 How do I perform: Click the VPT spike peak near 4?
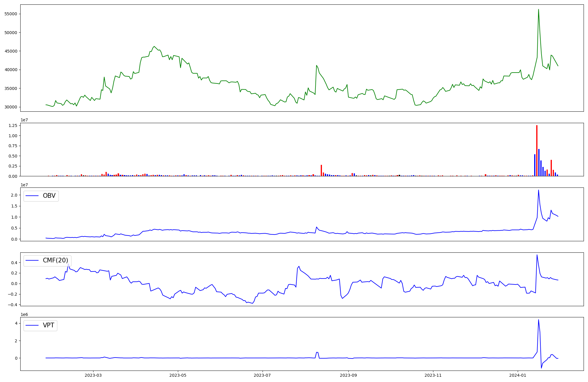coord(538,320)
